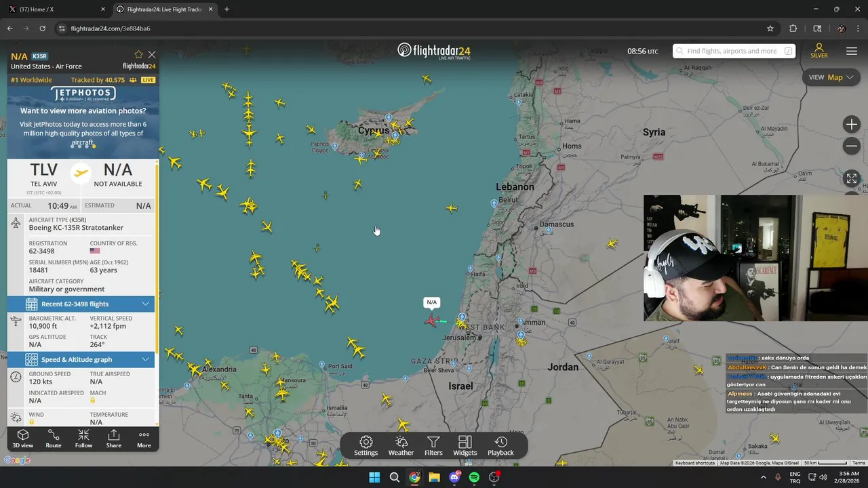Collapse Speed & Altitude graph section

coord(81,360)
